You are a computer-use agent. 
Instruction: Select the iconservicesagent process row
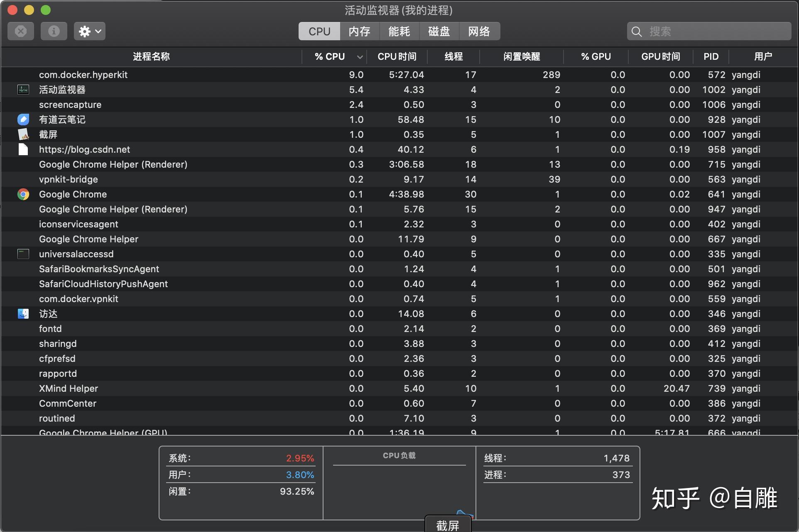click(399, 224)
